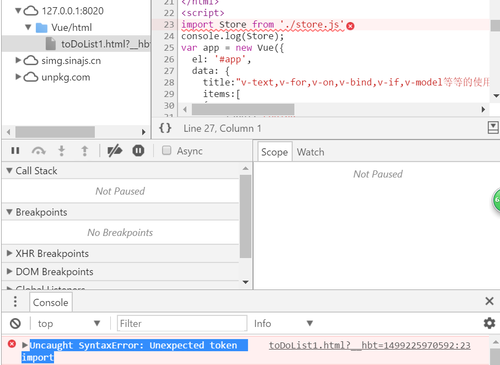Click the Step out of function icon
The height and width of the screenshot is (365, 500).
pos(85,151)
